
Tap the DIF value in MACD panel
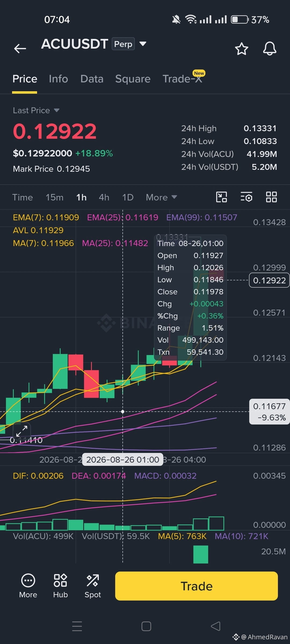tap(38, 476)
